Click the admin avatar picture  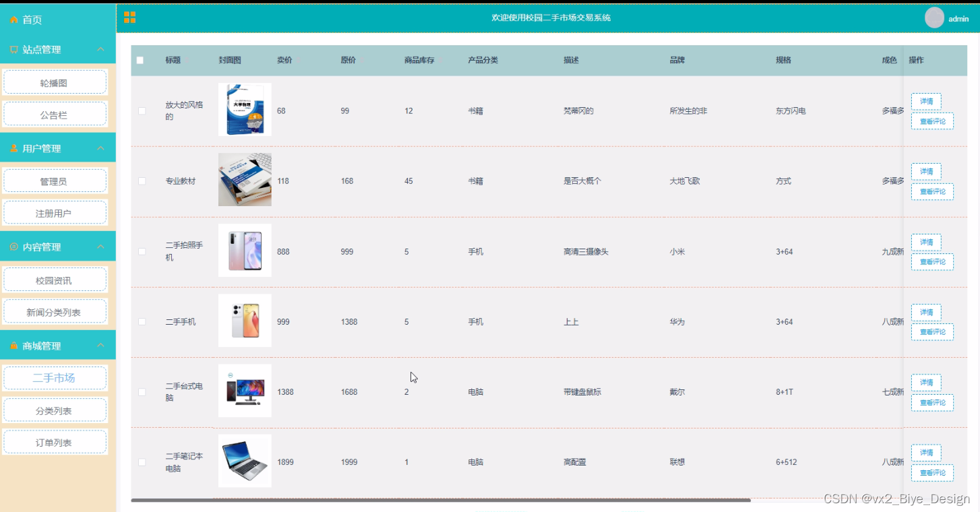[934, 18]
